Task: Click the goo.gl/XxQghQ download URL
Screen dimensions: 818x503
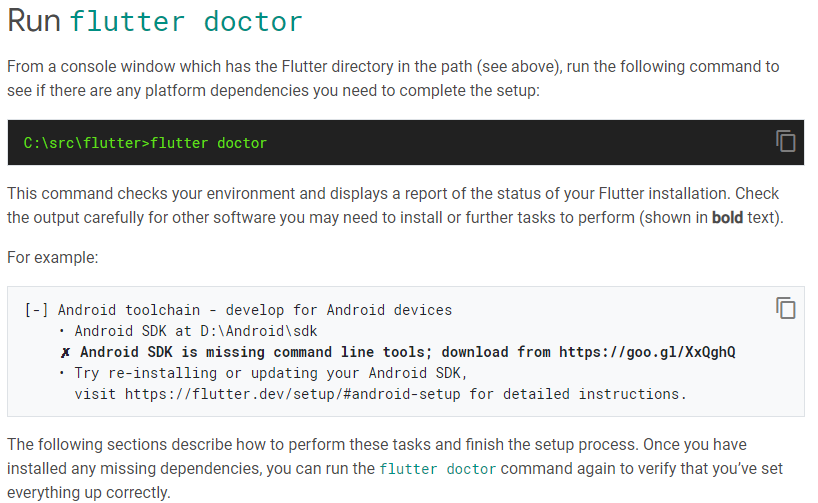Action: [x=647, y=352]
